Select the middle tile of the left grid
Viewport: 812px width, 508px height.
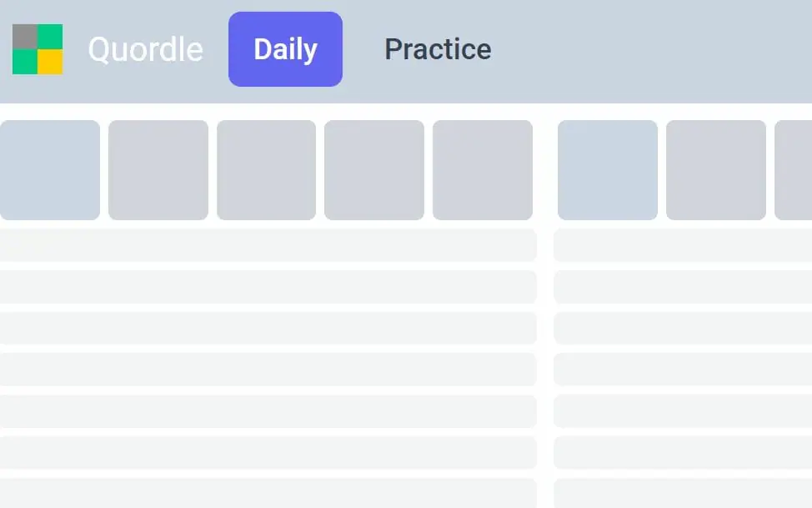(x=266, y=169)
